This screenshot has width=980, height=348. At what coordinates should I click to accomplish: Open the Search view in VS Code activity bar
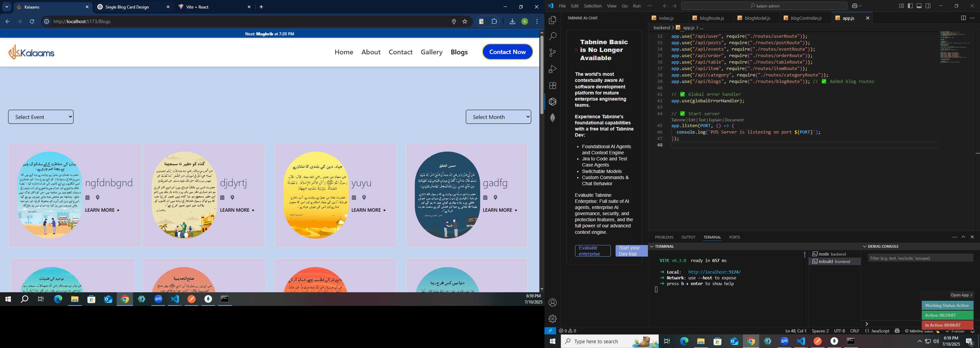[x=553, y=36]
